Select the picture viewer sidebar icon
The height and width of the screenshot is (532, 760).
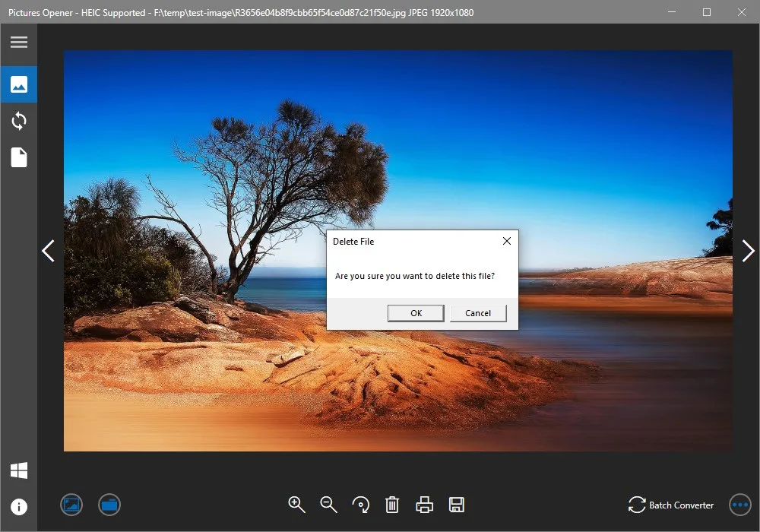click(18, 84)
